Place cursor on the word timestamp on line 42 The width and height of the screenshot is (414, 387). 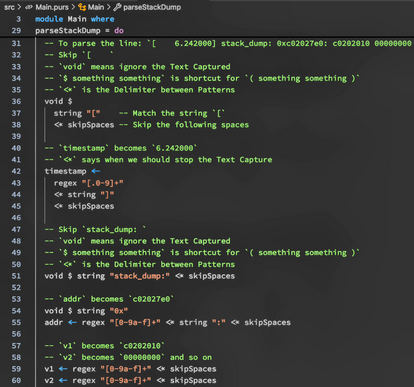point(65,171)
